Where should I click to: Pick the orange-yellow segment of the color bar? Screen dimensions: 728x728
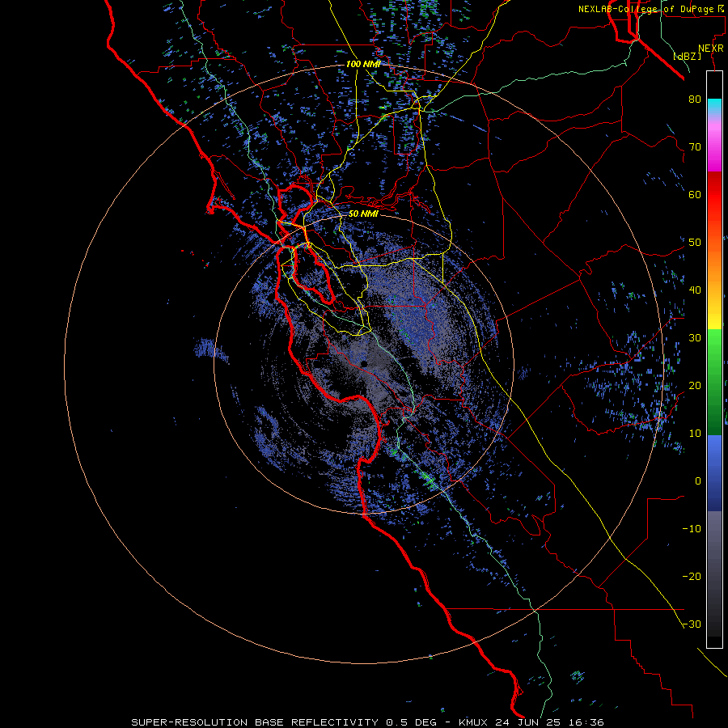click(x=714, y=283)
